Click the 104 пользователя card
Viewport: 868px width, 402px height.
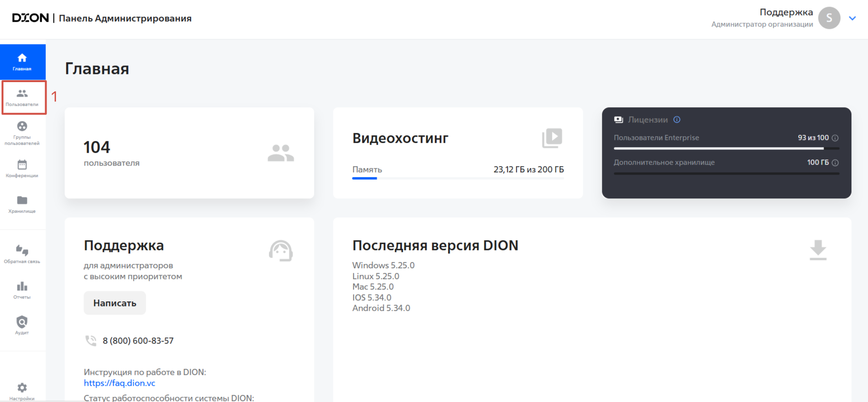(x=189, y=153)
